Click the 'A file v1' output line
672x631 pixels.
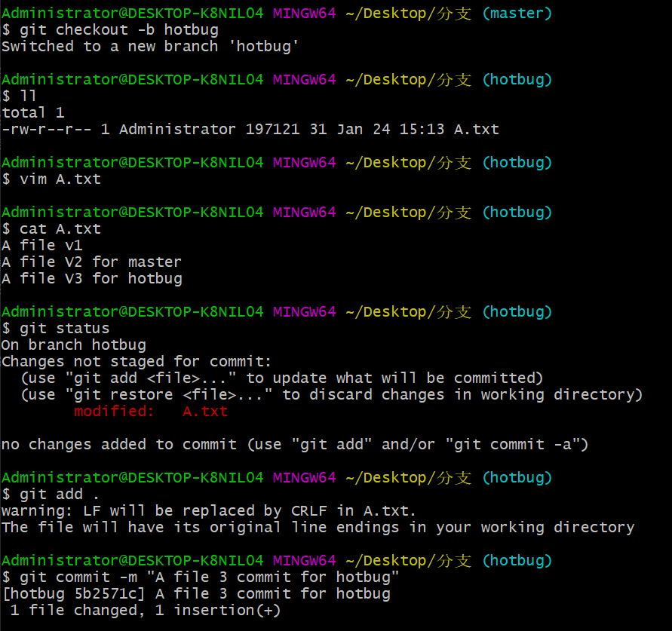pos(42,246)
